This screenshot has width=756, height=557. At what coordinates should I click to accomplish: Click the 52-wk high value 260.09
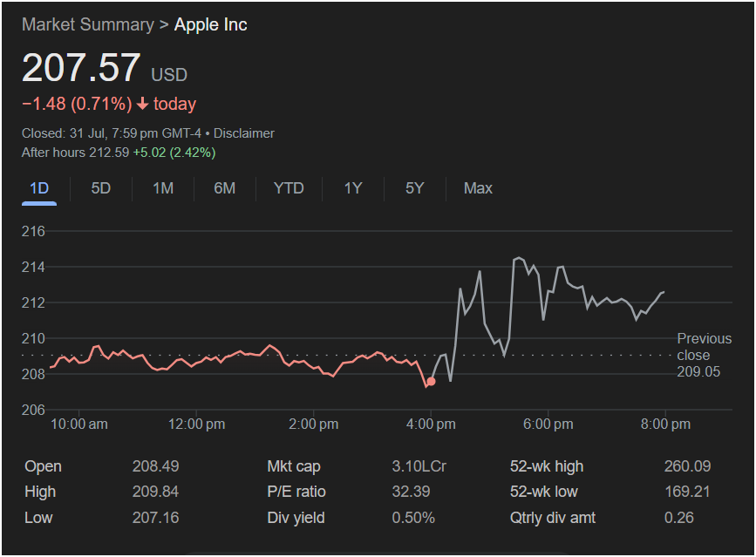coord(687,466)
